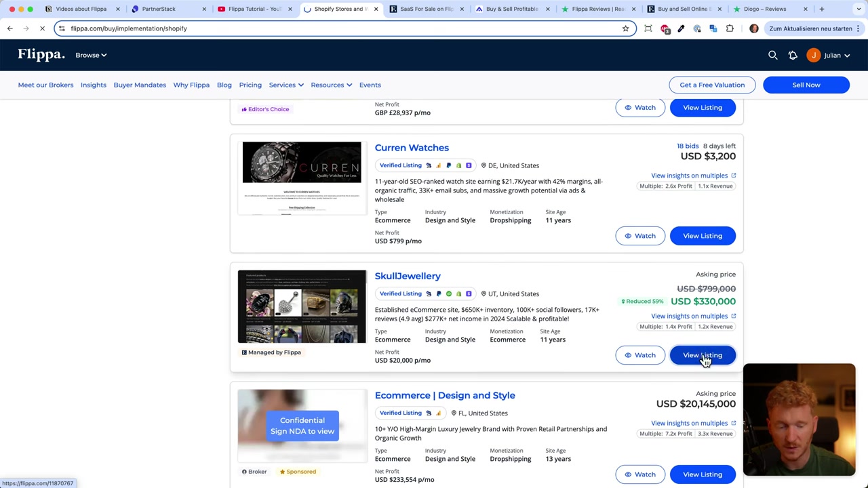Click the Shopify badge icon on SkullJewellery listing
This screenshot has width=868, height=488.
(458, 294)
